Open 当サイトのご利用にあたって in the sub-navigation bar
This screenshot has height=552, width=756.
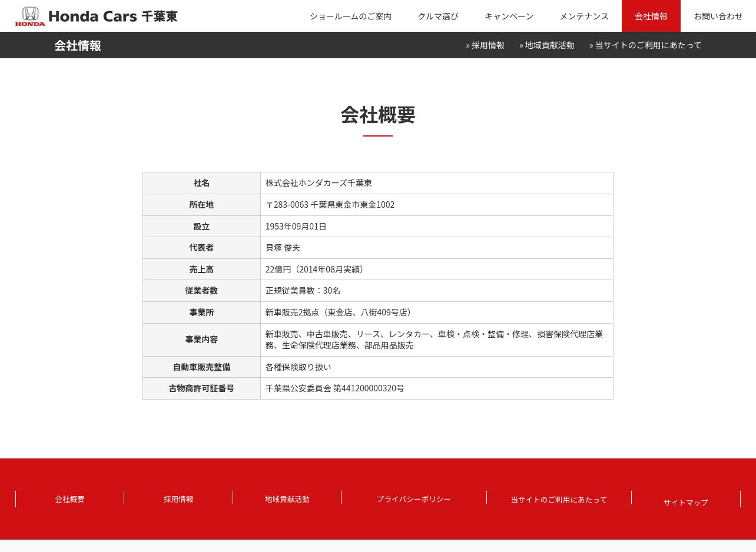coord(645,45)
